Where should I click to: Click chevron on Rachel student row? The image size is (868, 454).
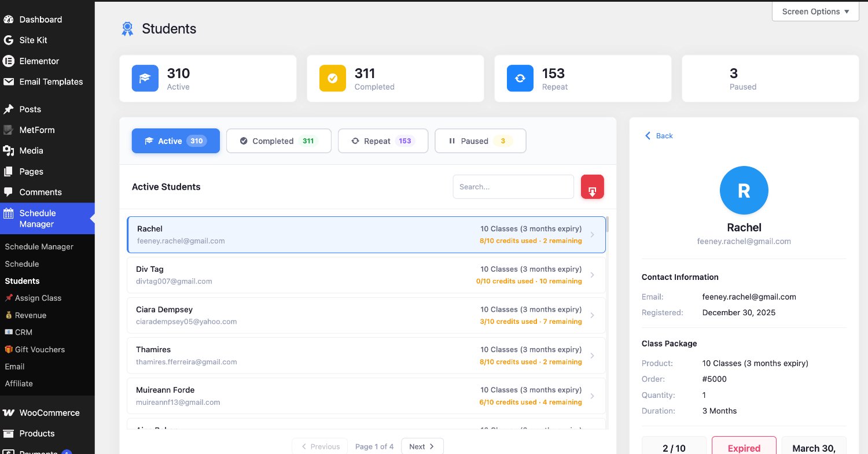592,235
